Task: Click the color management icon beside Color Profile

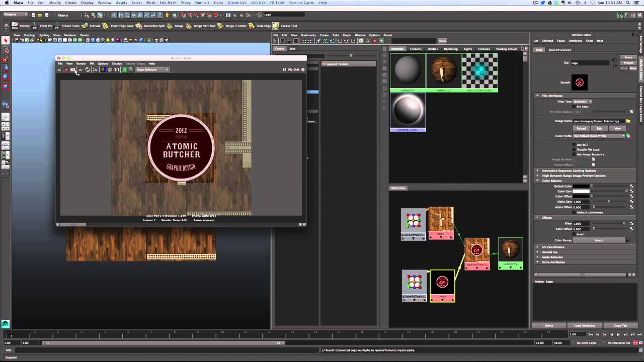Action: (628, 136)
